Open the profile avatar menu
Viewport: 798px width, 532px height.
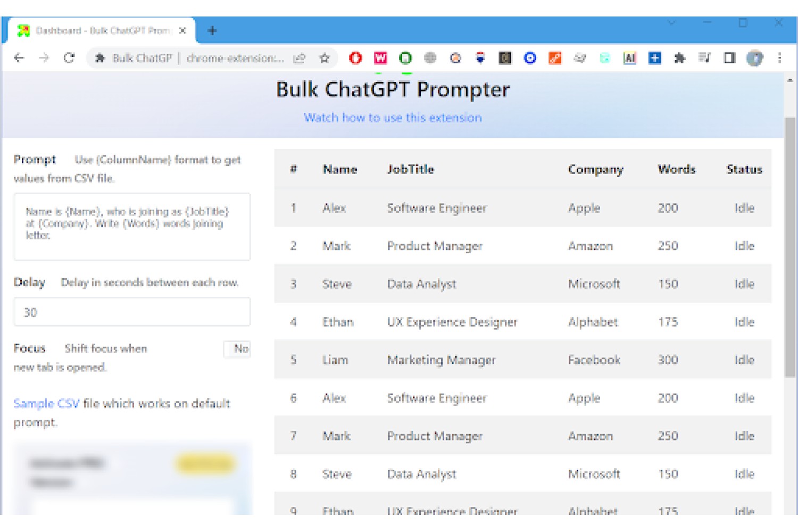(x=754, y=58)
